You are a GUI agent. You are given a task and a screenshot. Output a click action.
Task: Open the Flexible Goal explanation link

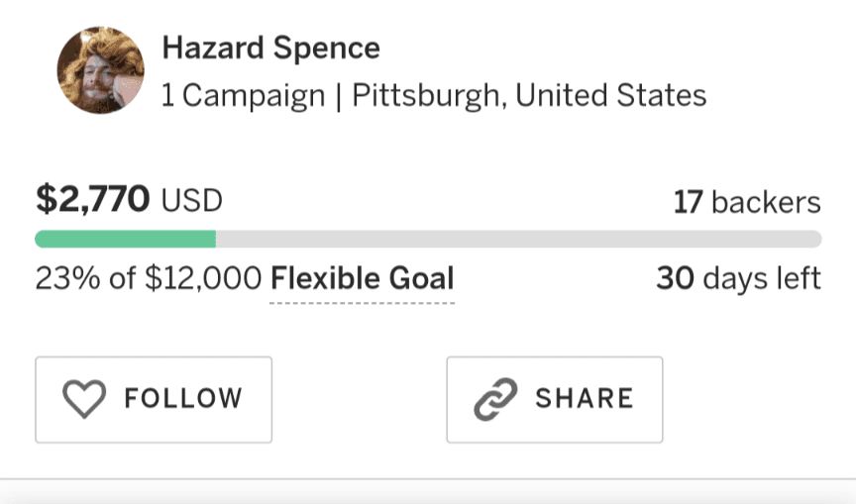click(362, 278)
